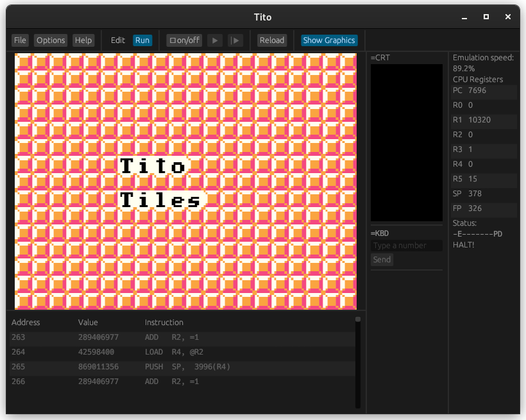
Task: Activate the highlighted Run mode
Action: [142, 40]
